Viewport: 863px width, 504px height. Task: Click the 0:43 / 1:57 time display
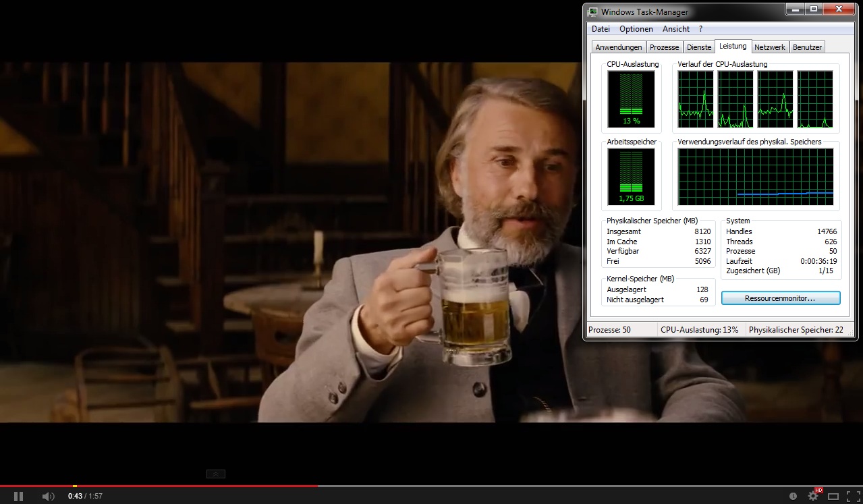pyautogui.click(x=85, y=497)
